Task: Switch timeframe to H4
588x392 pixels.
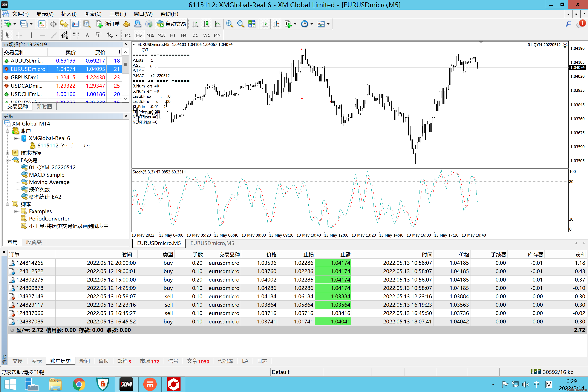Action: (x=184, y=35)
